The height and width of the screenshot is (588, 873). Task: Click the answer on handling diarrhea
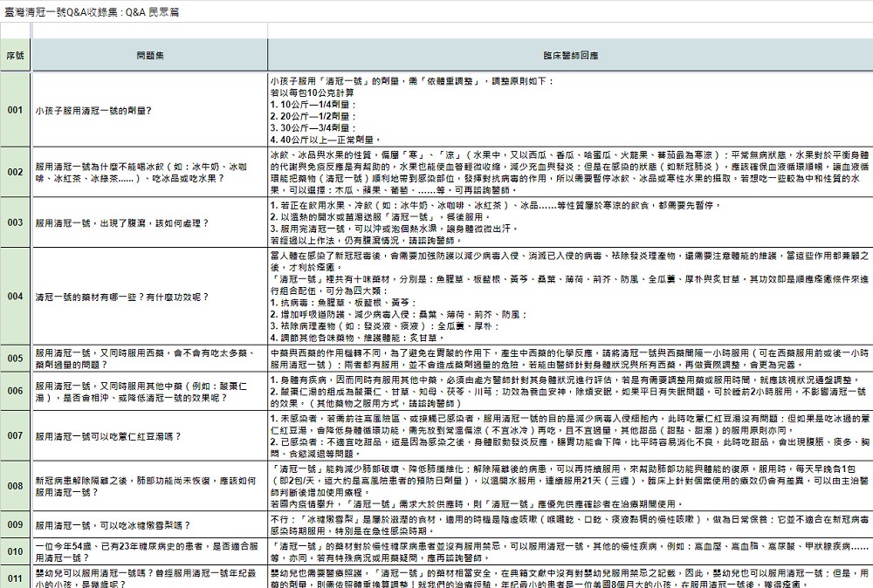coord(570,222)
